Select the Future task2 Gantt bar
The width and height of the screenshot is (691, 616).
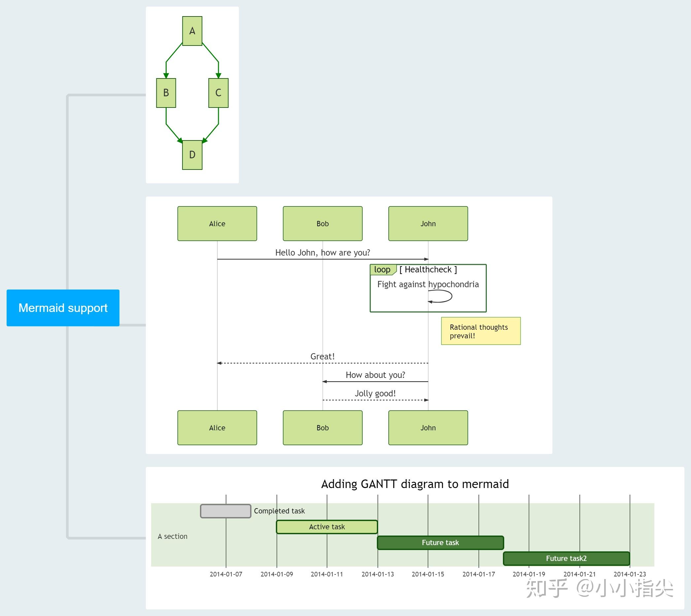click(566, 558)
